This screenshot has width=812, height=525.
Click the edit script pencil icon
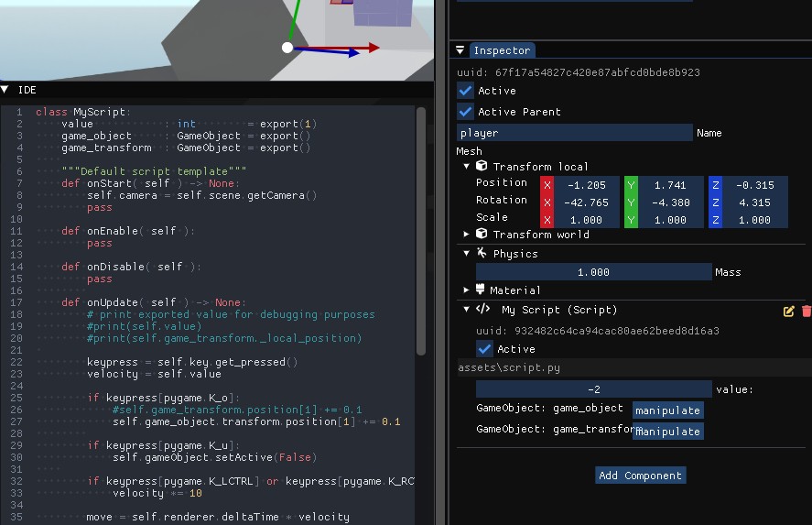789,312
